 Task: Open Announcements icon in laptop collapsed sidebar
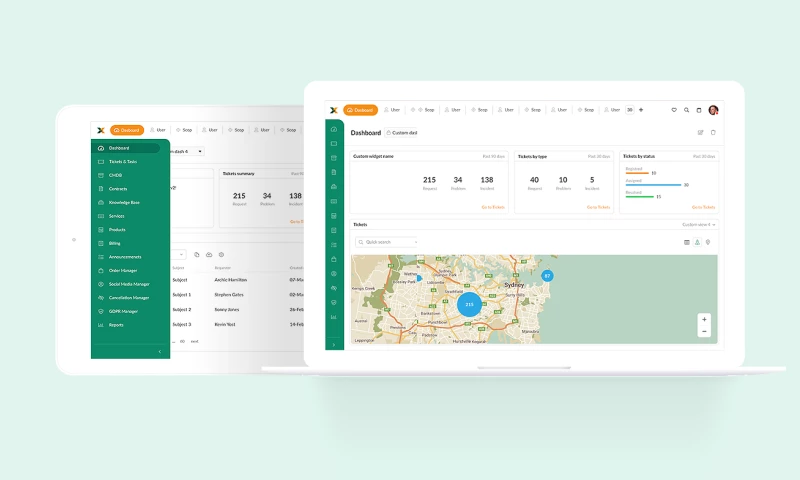[334, 245]
